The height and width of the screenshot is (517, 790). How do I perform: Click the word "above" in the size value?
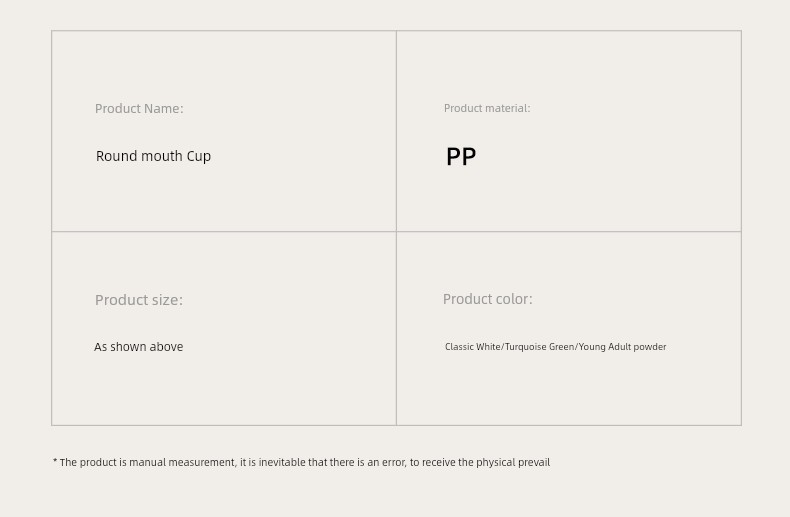pyautogui.click(x=166, y=347)
